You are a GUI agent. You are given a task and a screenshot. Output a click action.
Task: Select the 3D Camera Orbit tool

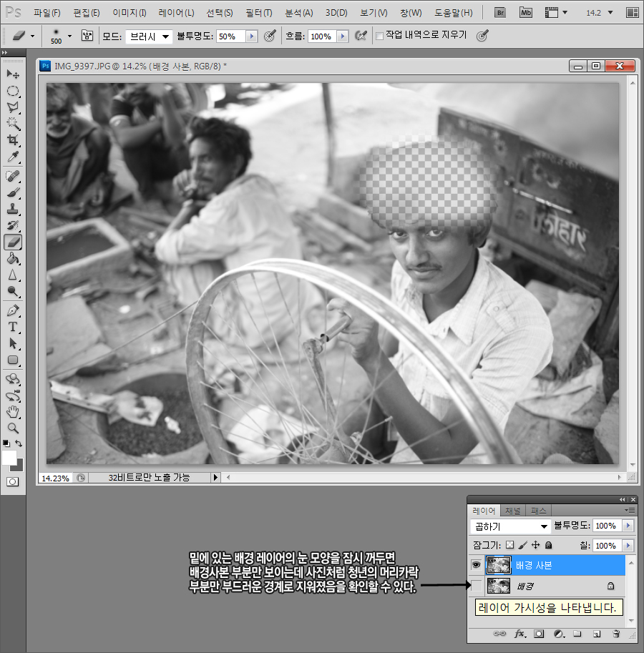click(13, 396)
